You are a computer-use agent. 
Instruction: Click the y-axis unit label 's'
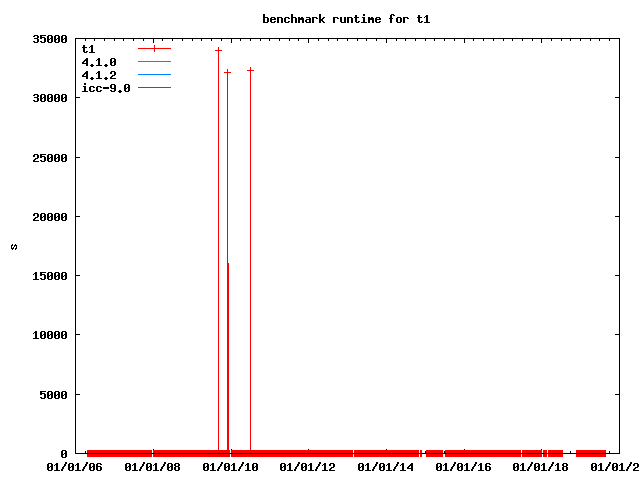[14, 246]
